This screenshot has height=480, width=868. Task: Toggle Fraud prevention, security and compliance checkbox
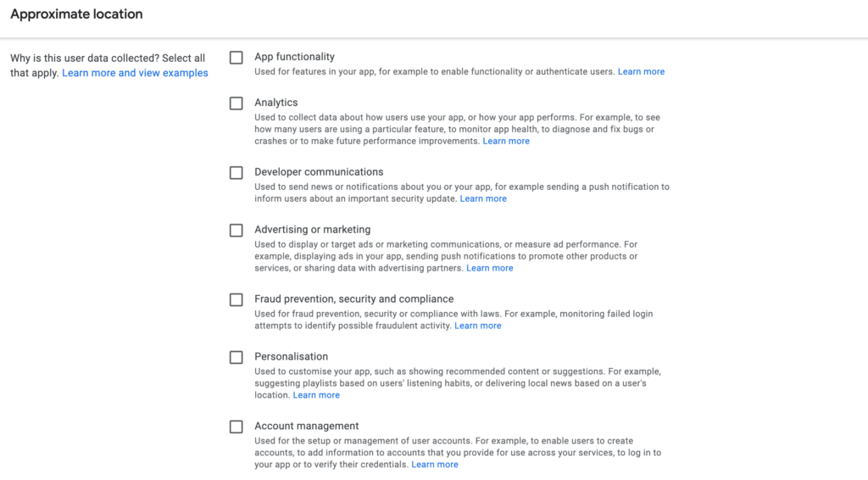[x=236, y=300]
